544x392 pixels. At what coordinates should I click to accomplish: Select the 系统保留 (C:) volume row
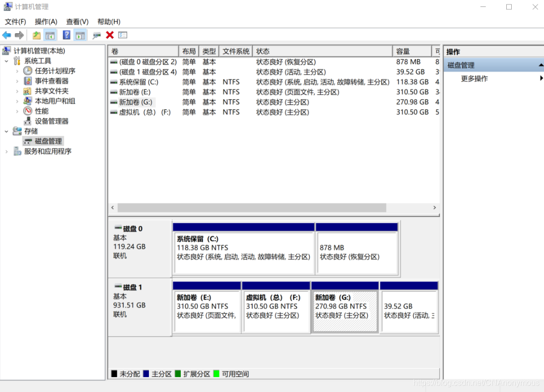tap(274, 82)
